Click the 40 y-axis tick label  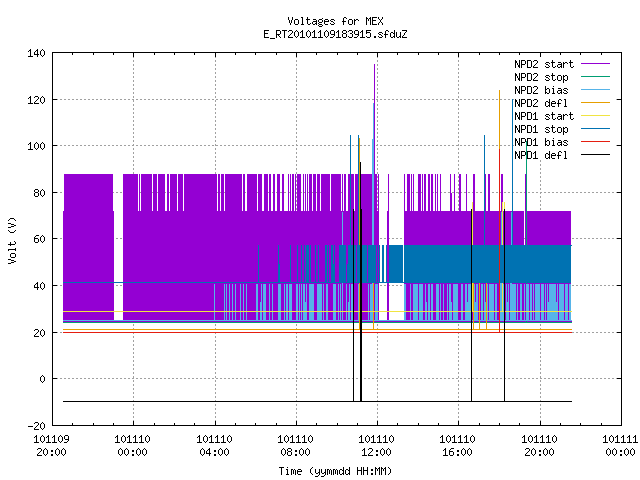(40, 286)
